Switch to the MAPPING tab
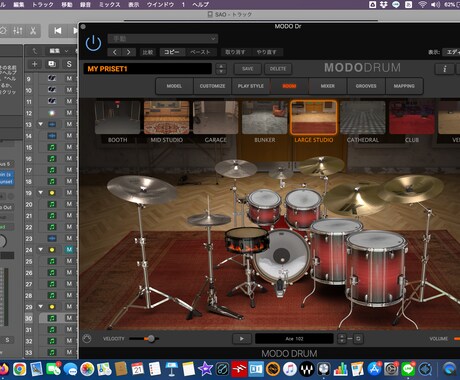Viewport: 460px width, 380px height. click(404, 86)
